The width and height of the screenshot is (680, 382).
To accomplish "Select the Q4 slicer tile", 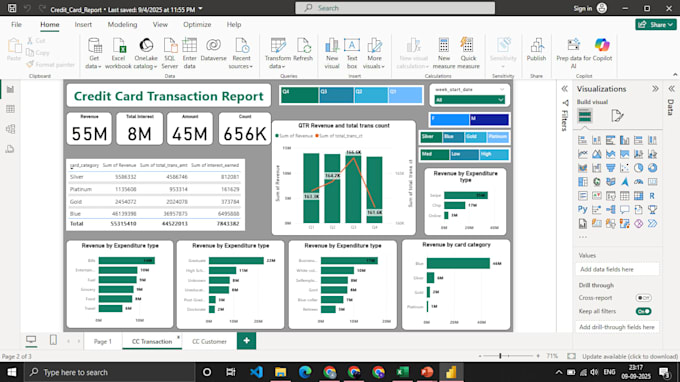I will point(299,95).
